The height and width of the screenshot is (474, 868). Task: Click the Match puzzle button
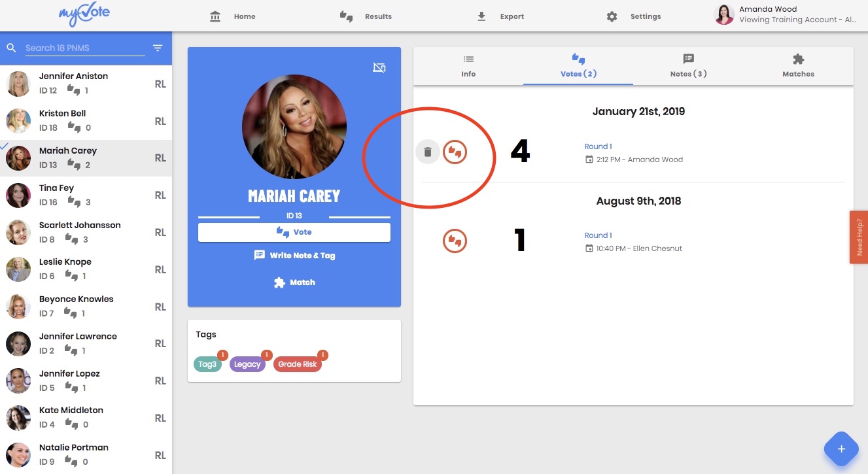tap(294, 282)
